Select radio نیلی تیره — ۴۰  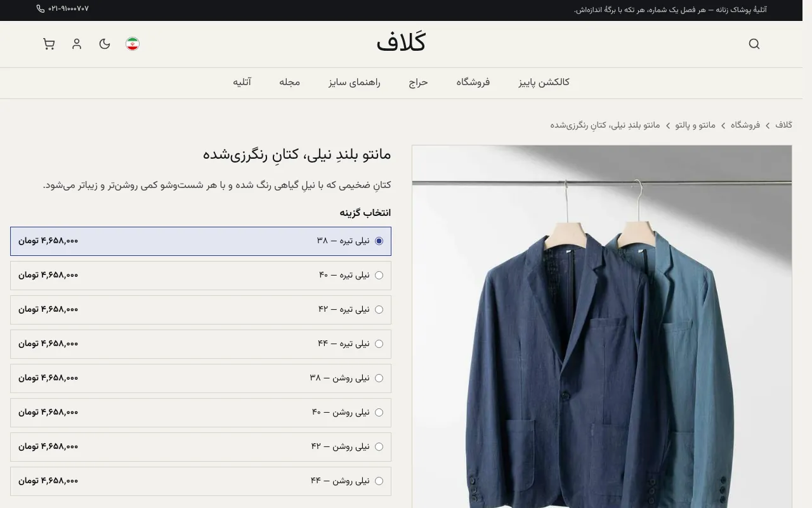coord(379,276)
